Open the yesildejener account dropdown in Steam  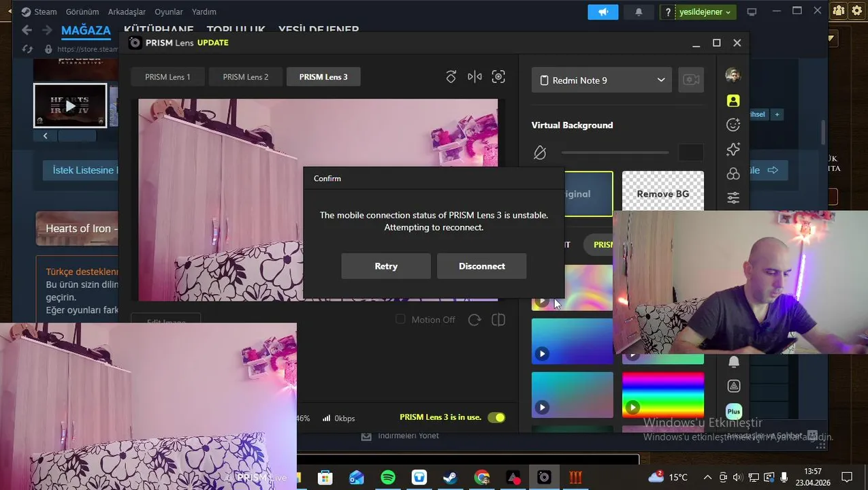[x=705, y=12]
